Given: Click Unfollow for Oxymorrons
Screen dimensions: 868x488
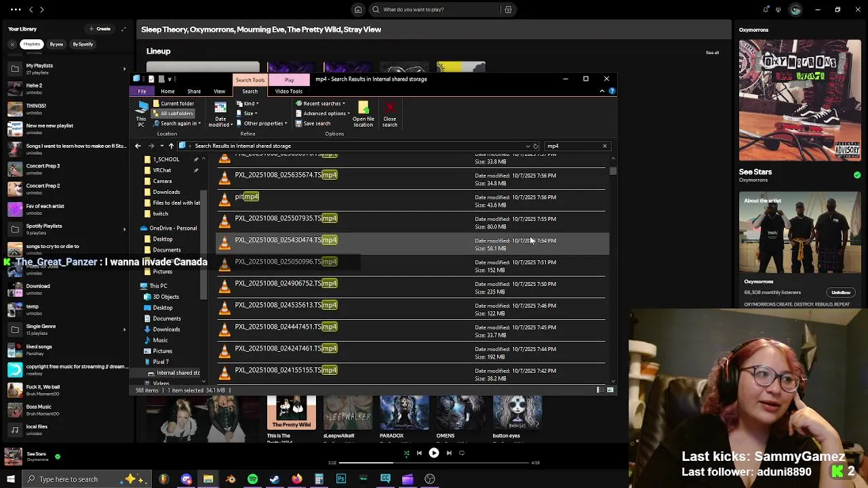Looking at the screenshot, I should 841,292.
